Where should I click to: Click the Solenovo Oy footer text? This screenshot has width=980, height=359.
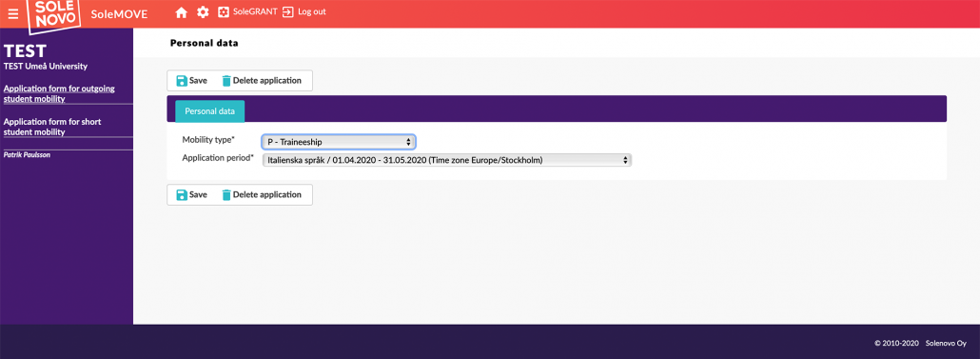click(x=946, y=343)
